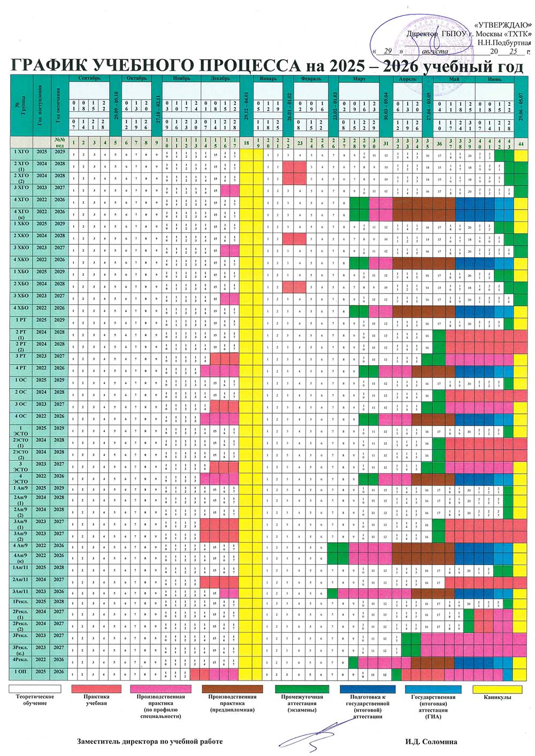Click the '1Рекл.' group row label

pyautogui.click(x=21, y=602)
